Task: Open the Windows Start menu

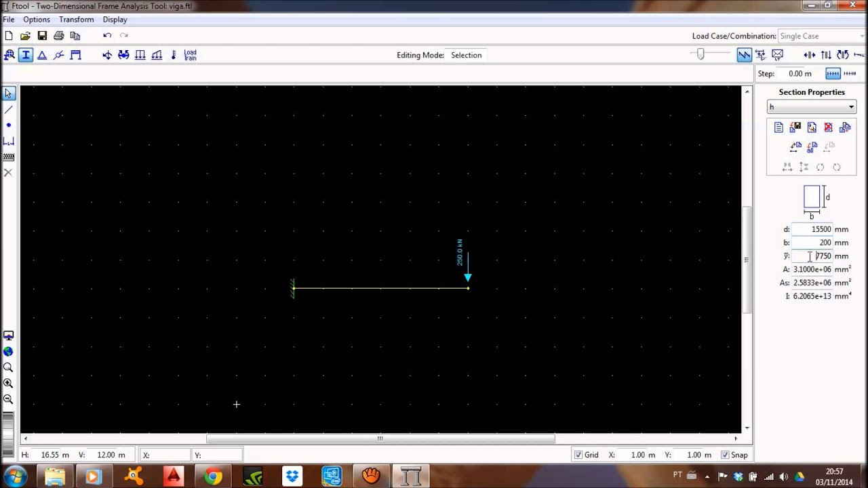Action: coord(15,476)
